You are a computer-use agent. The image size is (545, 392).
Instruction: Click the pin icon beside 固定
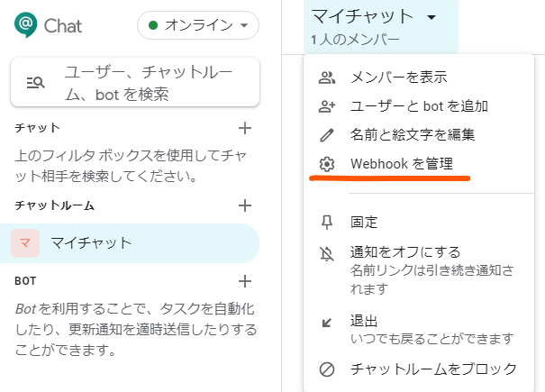click(x=327, y=223)
